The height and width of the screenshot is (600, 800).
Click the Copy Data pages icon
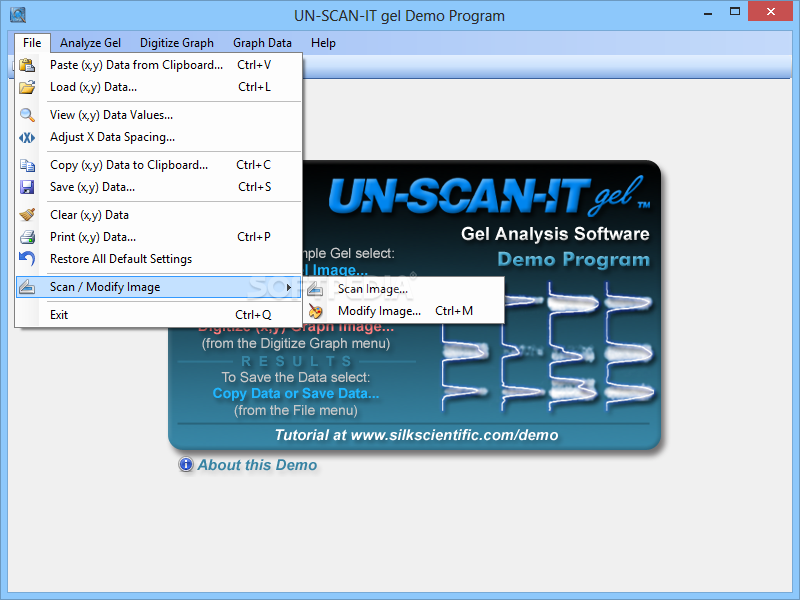click(27, 165)
